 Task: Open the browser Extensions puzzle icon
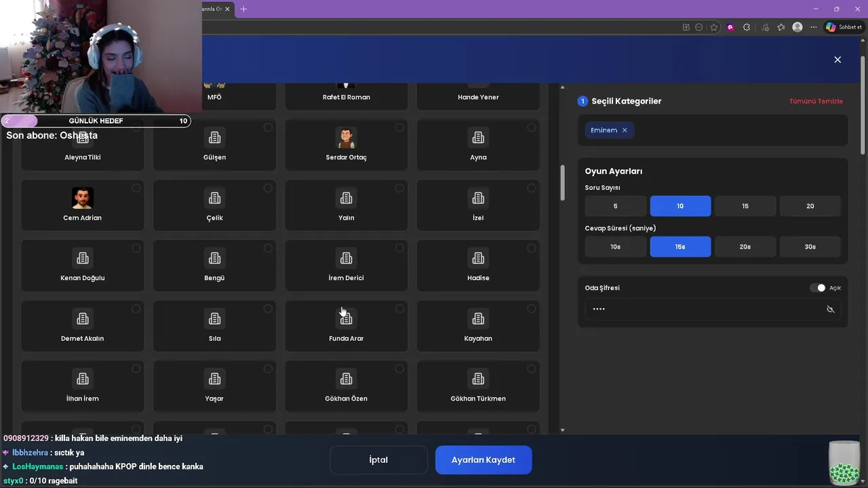point(747,27)
